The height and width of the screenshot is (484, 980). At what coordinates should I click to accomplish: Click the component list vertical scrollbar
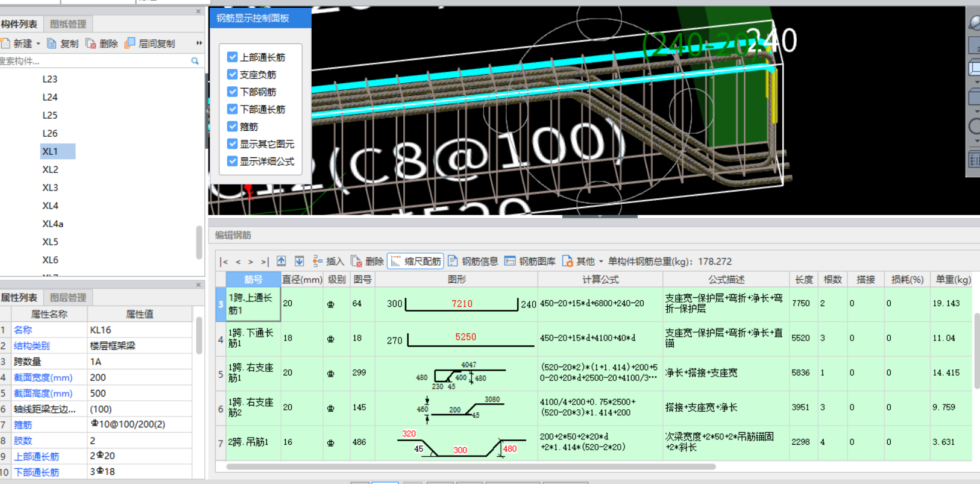pyautogui.click(x=199, y=242)
